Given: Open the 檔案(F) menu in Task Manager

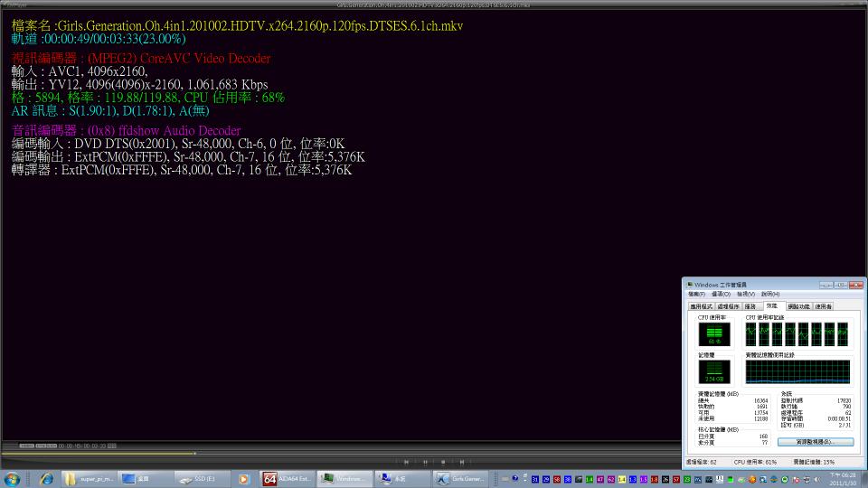Looking at the screenshot, I should pyautogui.click(x=696, y=295).
